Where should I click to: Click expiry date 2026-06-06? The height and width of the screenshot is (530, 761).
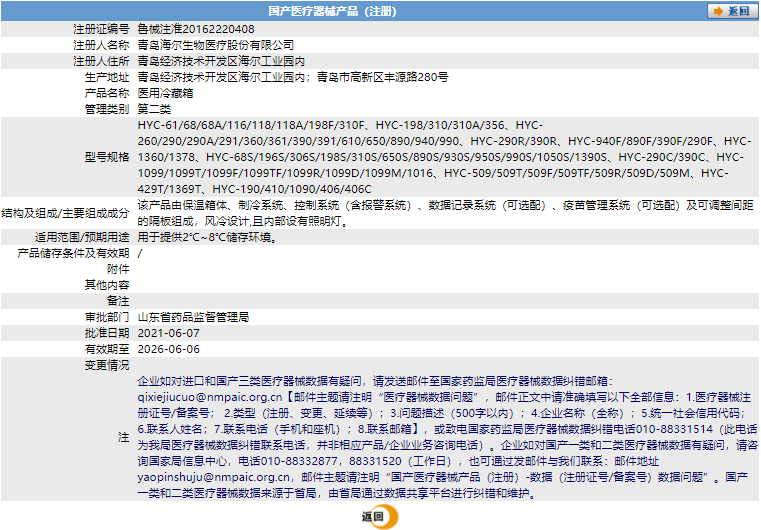[168, 349]
